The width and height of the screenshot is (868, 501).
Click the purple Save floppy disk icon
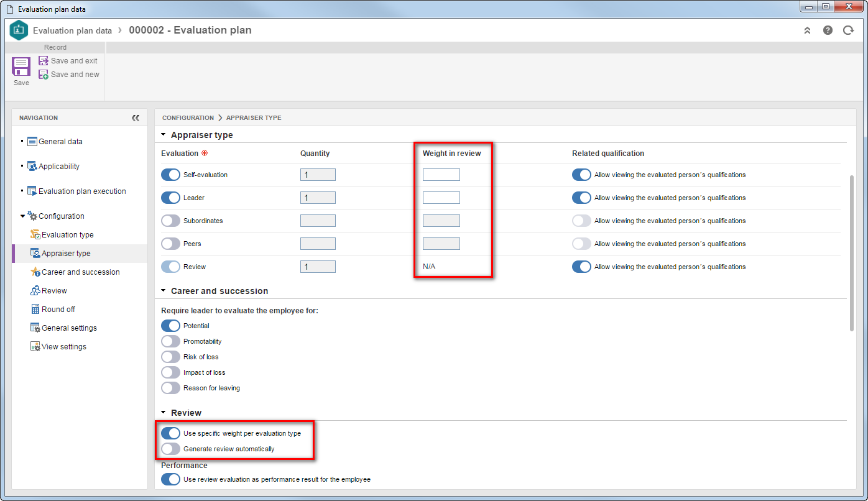21,67
